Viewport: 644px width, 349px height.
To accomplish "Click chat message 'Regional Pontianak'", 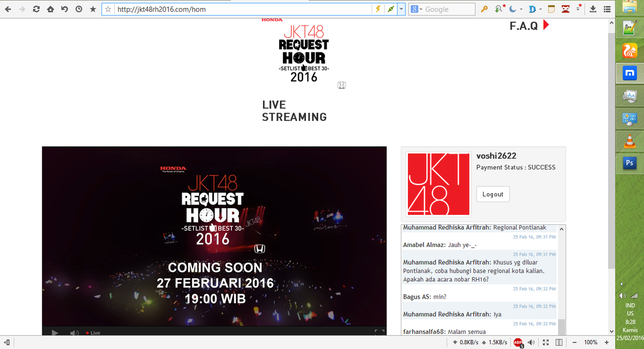I will click(519, 227).
